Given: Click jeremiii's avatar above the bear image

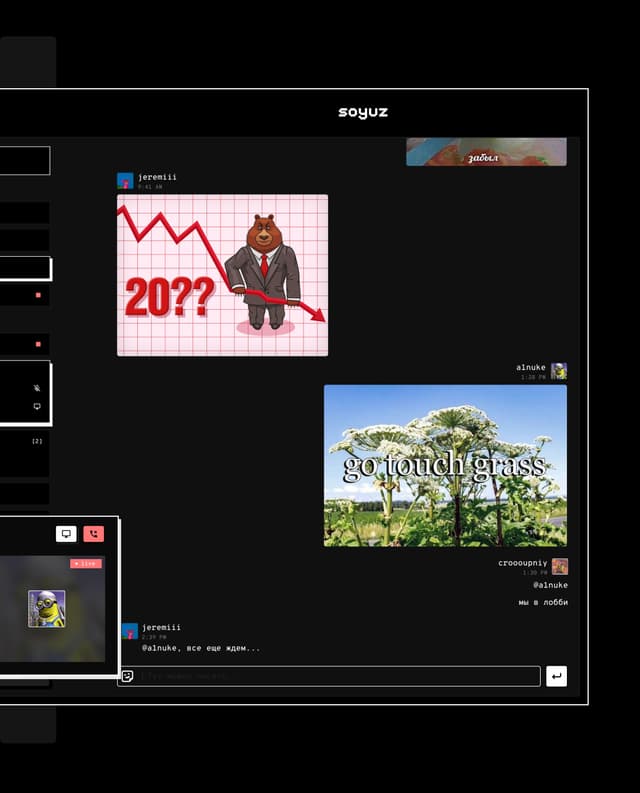Looking at the screenshot, I should pos(125,181).
